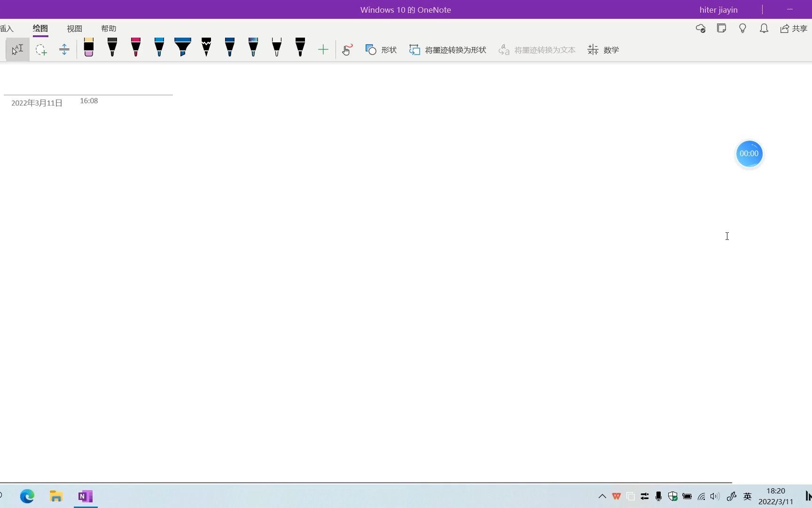
Task: Expand hidden system tray icons
Action: [x=602, y=496]
